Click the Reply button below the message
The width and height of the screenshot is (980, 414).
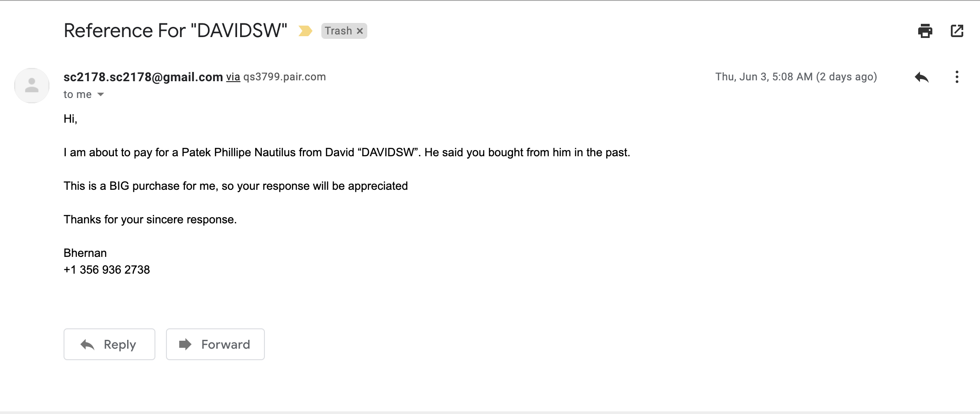click(109, 344)
